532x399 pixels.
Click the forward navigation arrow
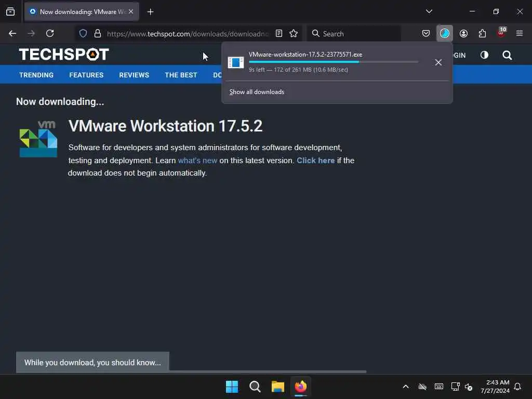pos(31,33)
